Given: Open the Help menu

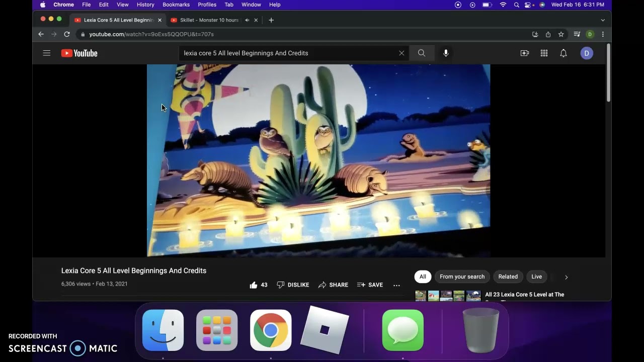Looking at the screenshot, I should [275, 5].
